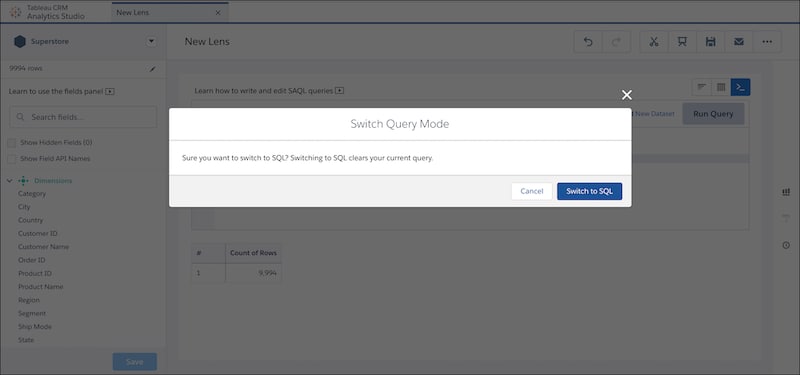The width and height of the screenshot is (800, 375).
Task: Select the Category dimension field
Action: coord(32,194)
